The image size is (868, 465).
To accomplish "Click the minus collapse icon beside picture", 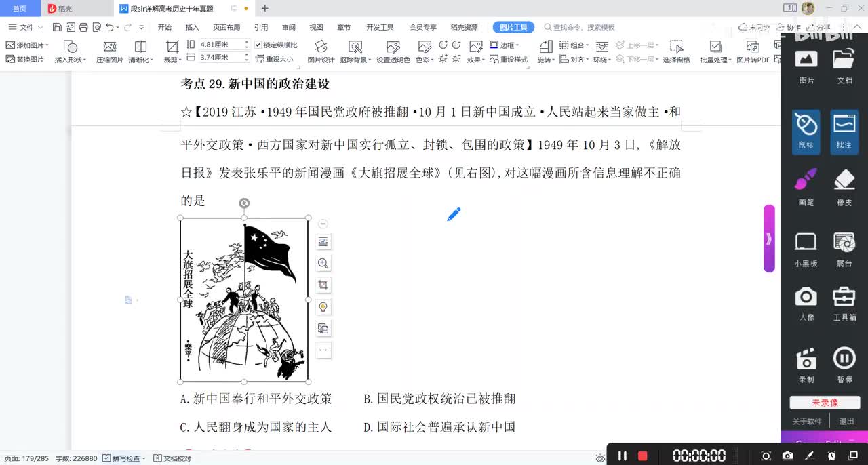I will pos(323,224).
